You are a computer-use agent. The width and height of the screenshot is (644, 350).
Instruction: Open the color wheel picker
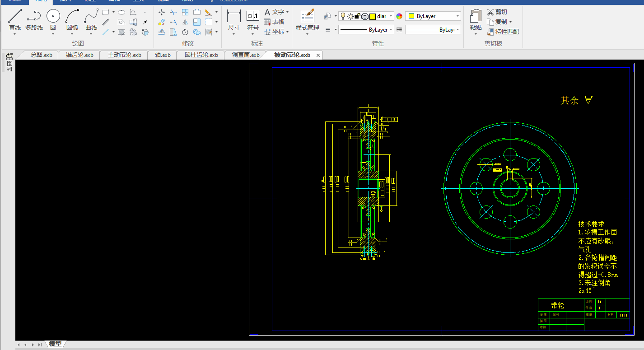click(399, 16)
